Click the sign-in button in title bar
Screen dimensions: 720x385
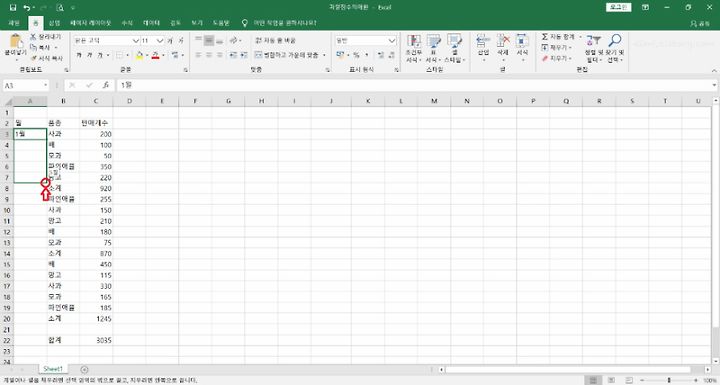pyautogui.click(x=619, y=7)
